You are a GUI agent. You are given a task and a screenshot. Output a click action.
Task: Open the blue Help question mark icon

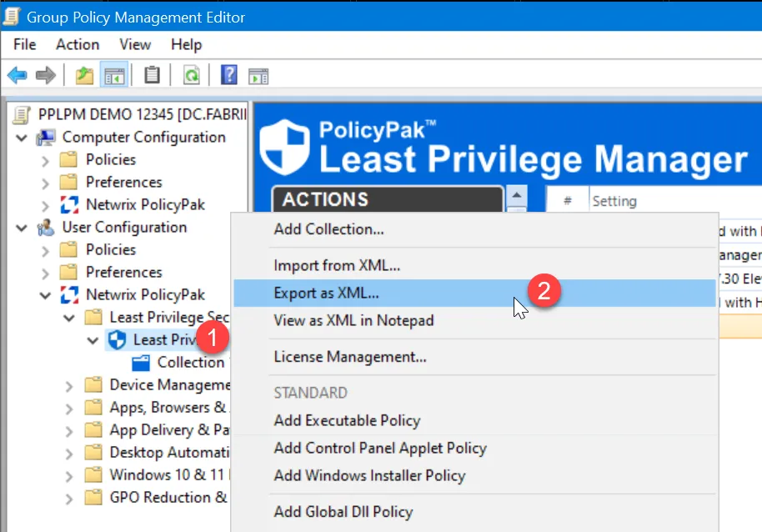coord(228,76)
